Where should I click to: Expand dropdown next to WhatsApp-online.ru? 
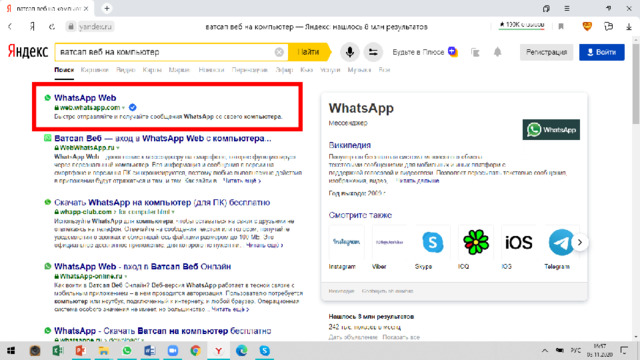(x=126, y=276)
